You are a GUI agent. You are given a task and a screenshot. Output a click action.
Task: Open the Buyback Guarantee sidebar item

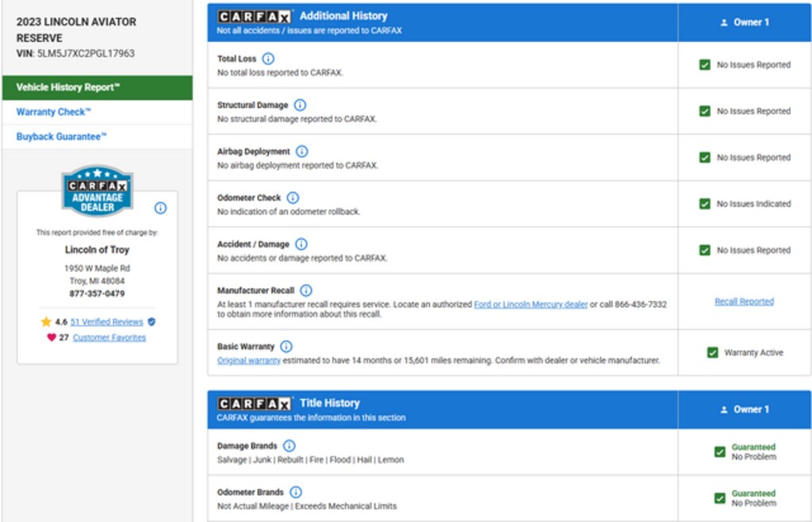(62, 136)
